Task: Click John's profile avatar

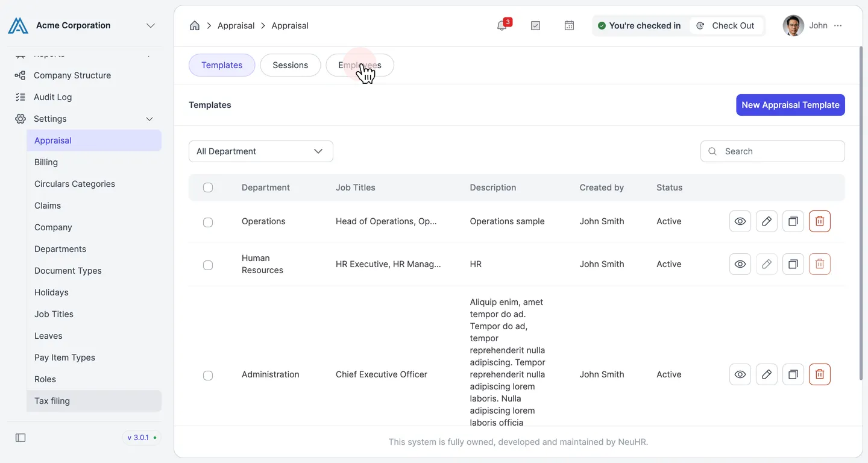Action: coord(793,26)
